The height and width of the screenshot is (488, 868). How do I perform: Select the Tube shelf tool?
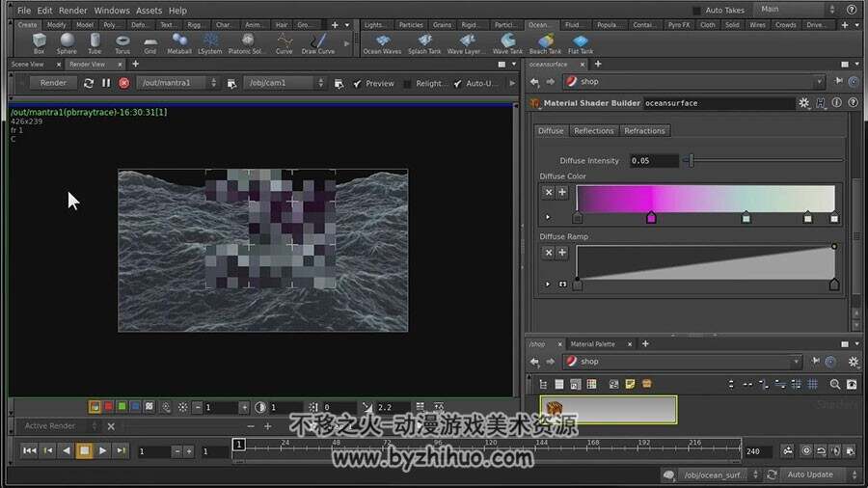[95, 43]
